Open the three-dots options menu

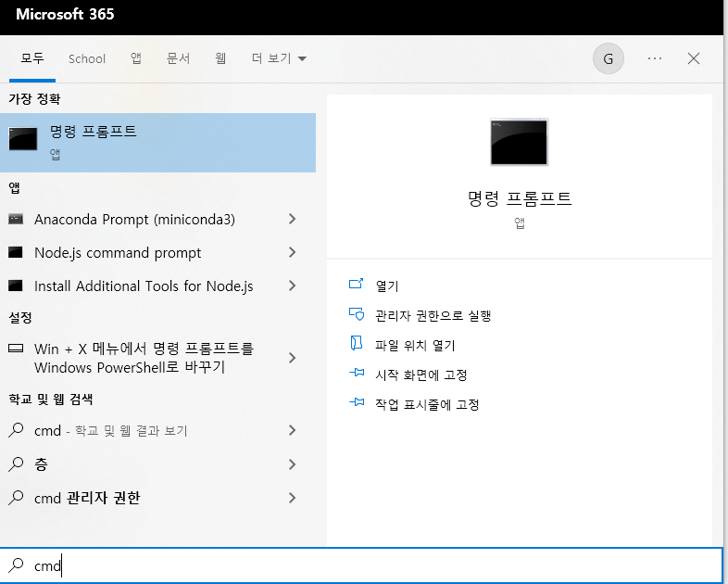pos(655,58)
